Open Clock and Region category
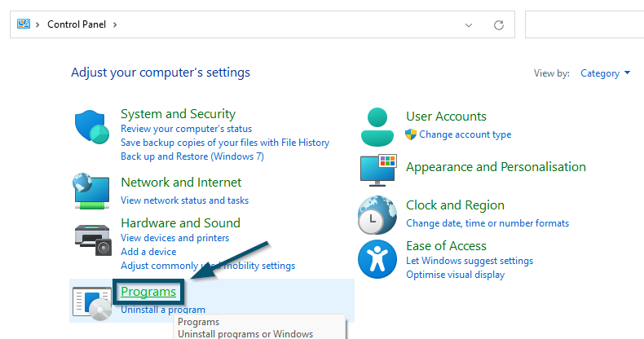644x339 pixels. [455, 205]
